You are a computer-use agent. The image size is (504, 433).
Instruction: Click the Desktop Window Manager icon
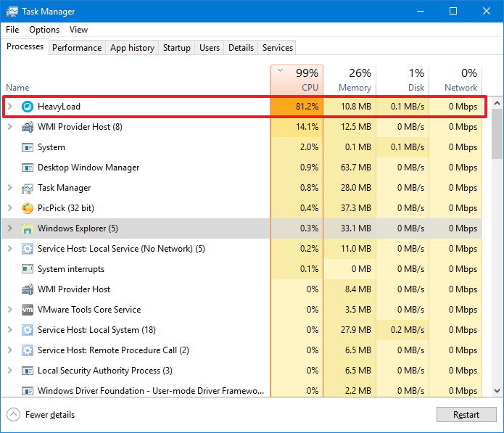(28, 168)
